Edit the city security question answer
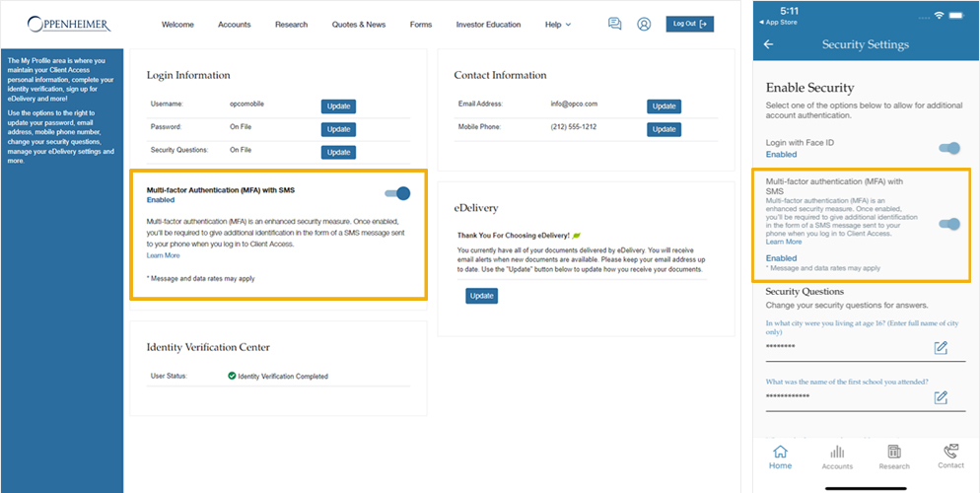 tap(941, 348)
